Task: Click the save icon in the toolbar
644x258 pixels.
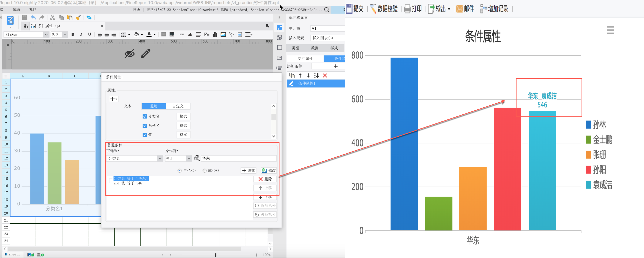Action: pyautogui.click(x=25, y=18)
